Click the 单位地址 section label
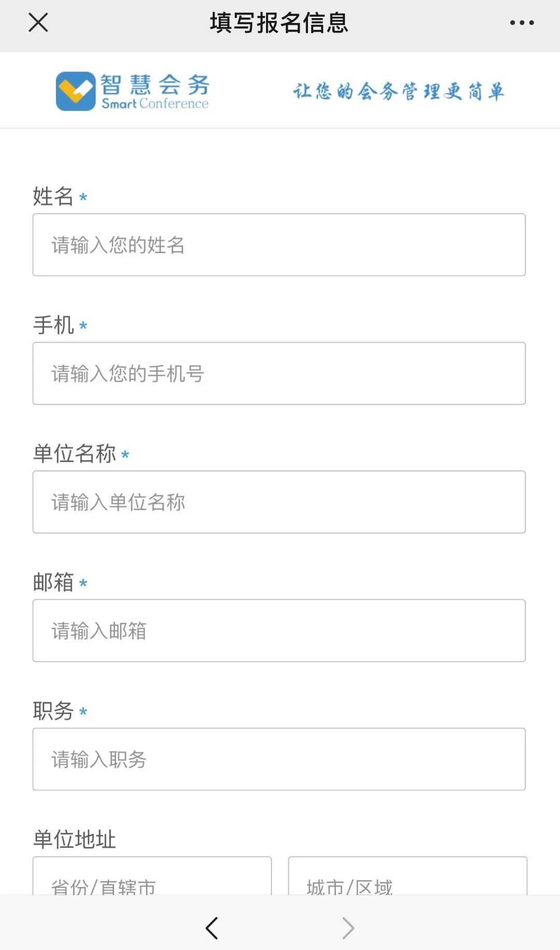The image size is (560, 950). pos(74,840)
